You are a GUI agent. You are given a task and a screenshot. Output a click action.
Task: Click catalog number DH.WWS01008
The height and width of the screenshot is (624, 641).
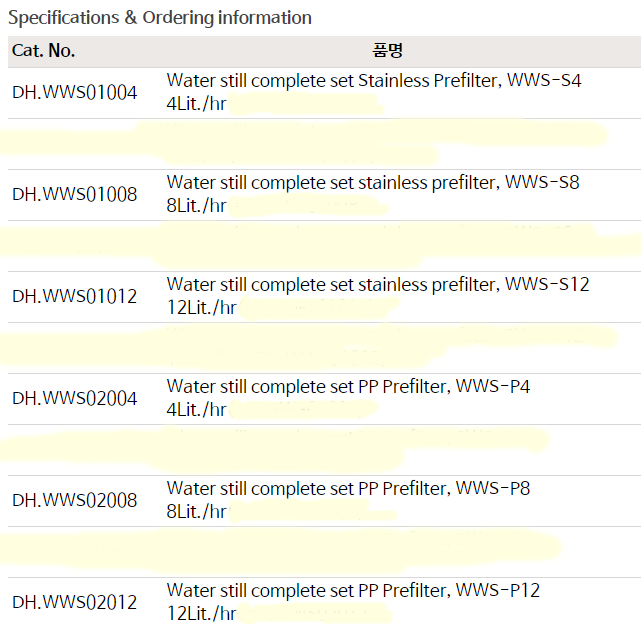pyautogui.click(x=75, y=195)
